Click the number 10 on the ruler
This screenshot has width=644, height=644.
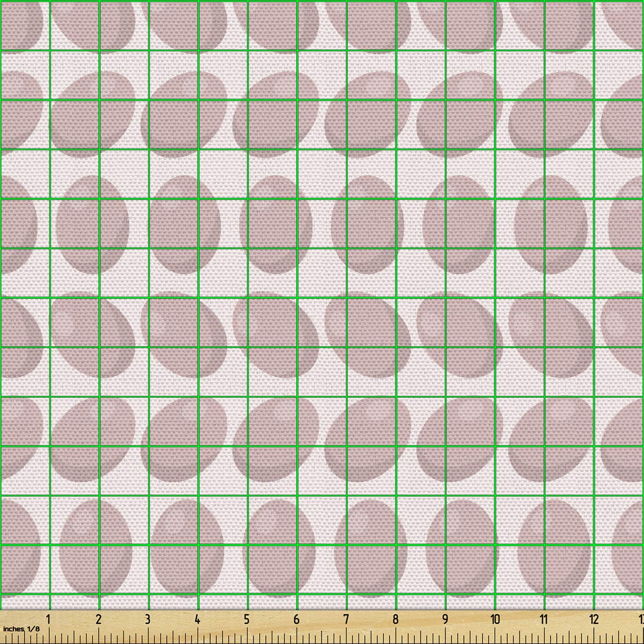pos(495,620)
